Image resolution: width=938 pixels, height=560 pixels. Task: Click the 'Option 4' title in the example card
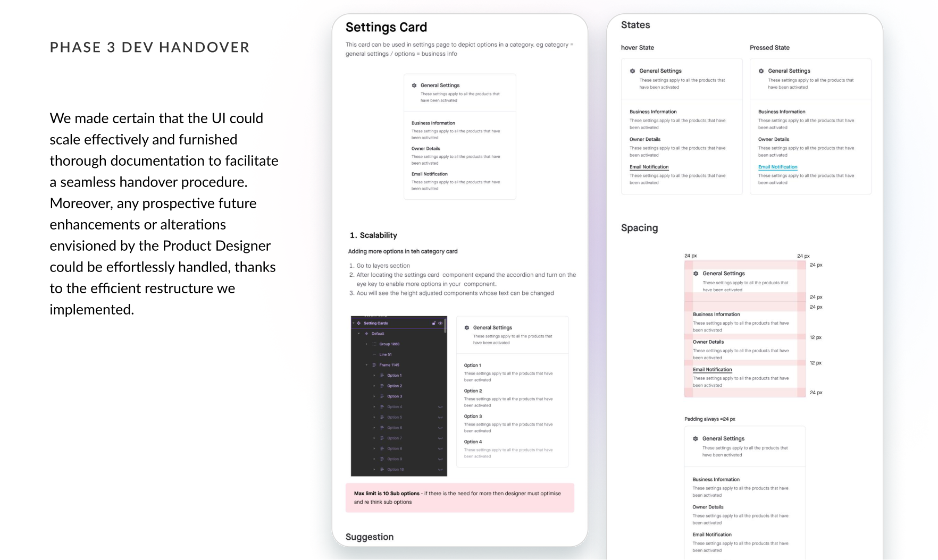pos(473,442)
